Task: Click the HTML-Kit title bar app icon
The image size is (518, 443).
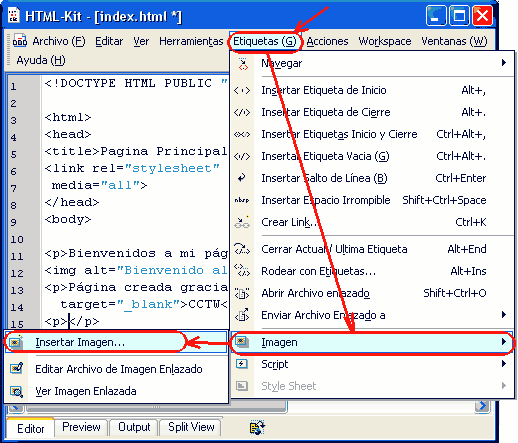Action: [14, 16]
